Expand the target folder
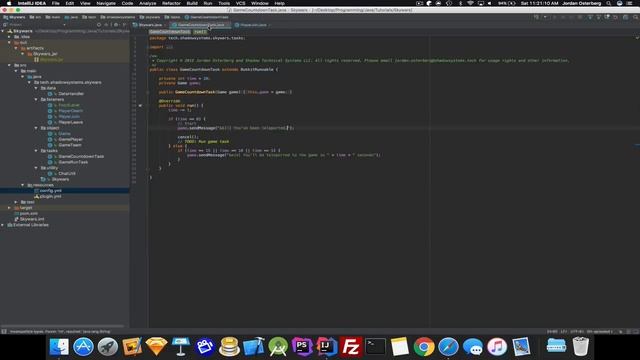Screen dimensions: 640x360 click(x=9, y=208)
